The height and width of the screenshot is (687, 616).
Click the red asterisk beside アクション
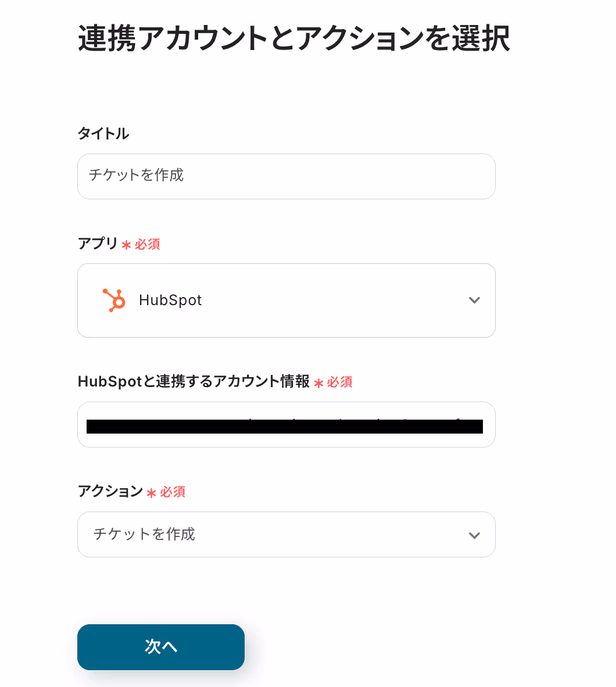click(151, 493)
